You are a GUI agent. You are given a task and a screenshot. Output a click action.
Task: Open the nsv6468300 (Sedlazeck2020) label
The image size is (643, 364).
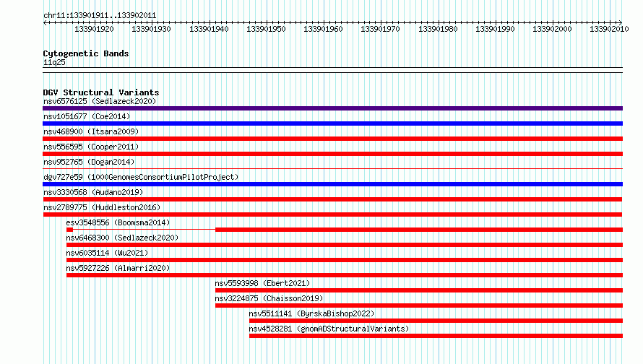click(x=122, y=238)
